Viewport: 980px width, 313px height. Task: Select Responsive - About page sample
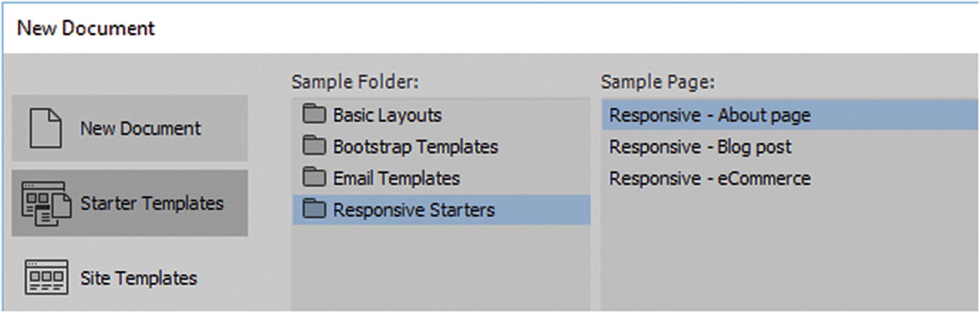710,115
